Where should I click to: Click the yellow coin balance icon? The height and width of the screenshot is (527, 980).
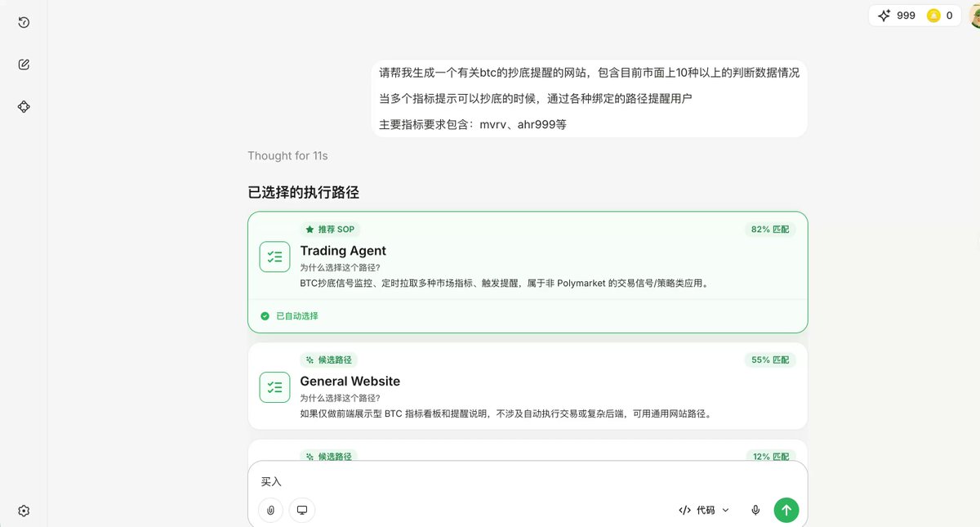tap(933, 16)
